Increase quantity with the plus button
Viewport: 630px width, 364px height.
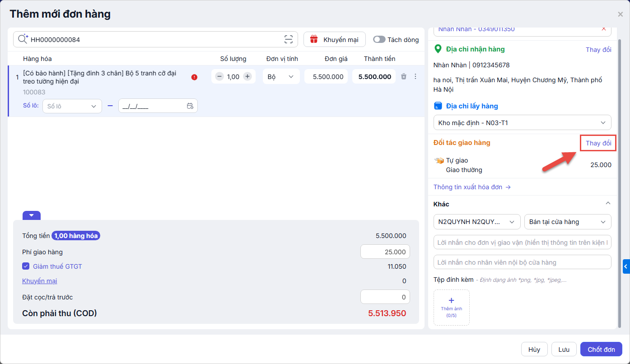(247, 77)
